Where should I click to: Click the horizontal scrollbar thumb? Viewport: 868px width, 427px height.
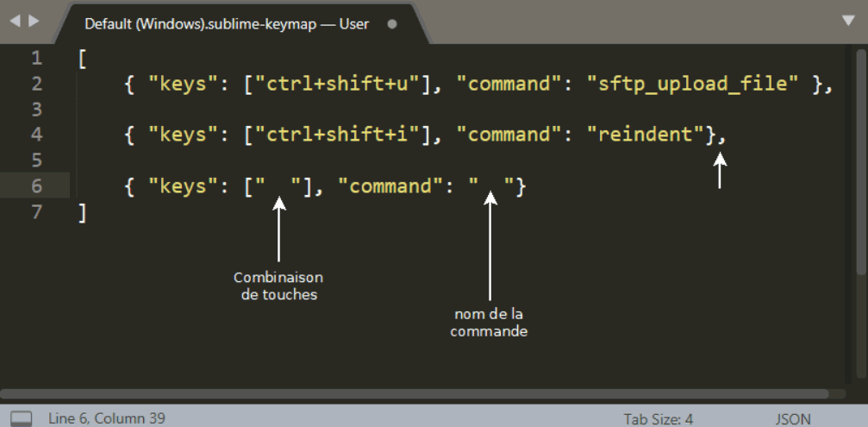[414, 393]
